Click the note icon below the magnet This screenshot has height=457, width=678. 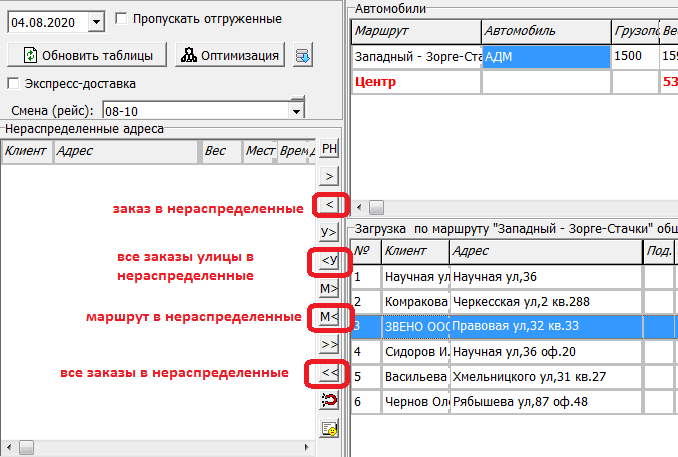(x=328, y=429)
